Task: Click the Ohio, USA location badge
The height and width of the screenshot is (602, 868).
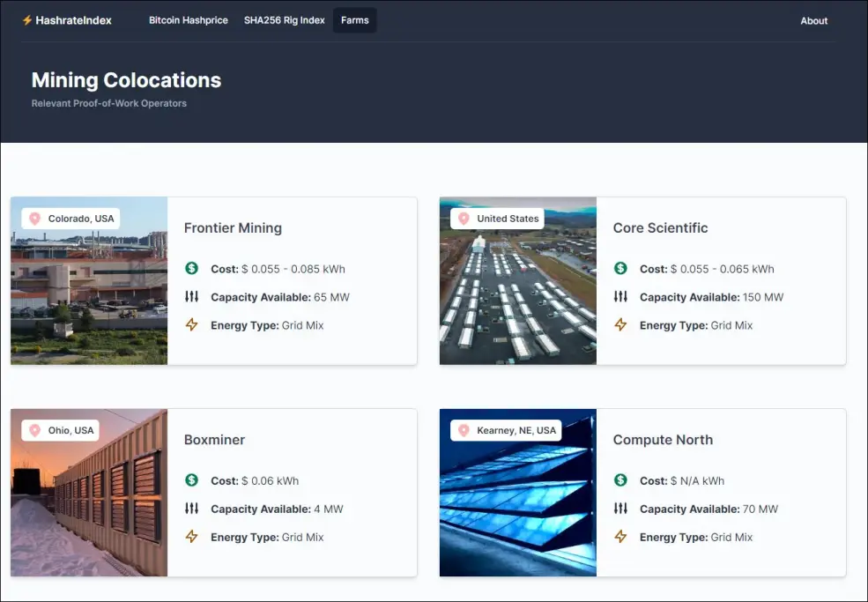Action: pyautogui.click(x=60, y=430)
